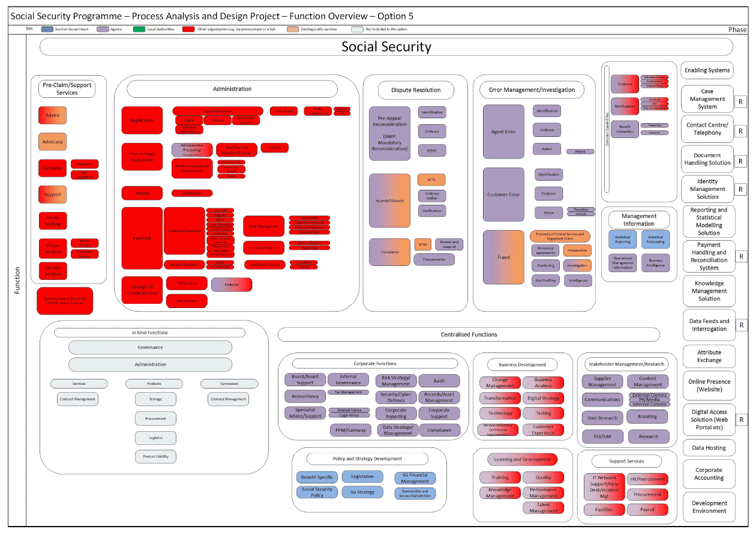The image size is (756, 535).
Task: Click the Home Visiting box
Action: click(53, 220)
